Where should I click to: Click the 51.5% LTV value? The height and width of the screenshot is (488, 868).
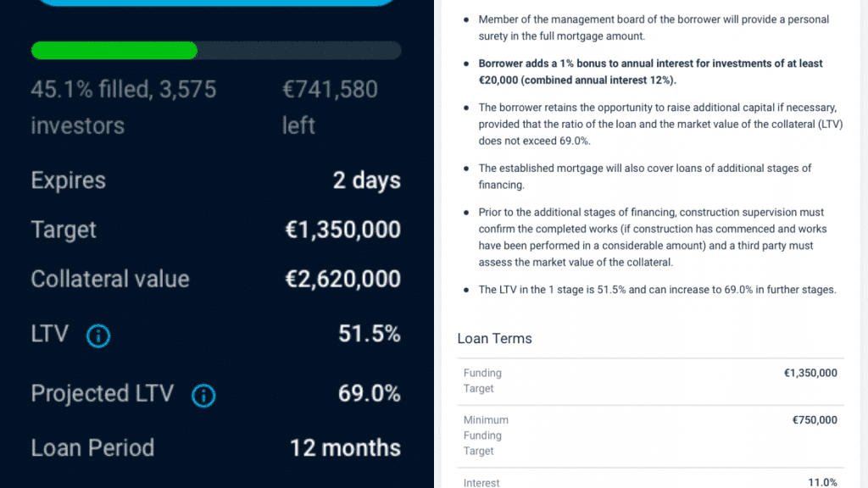[369, 334]
